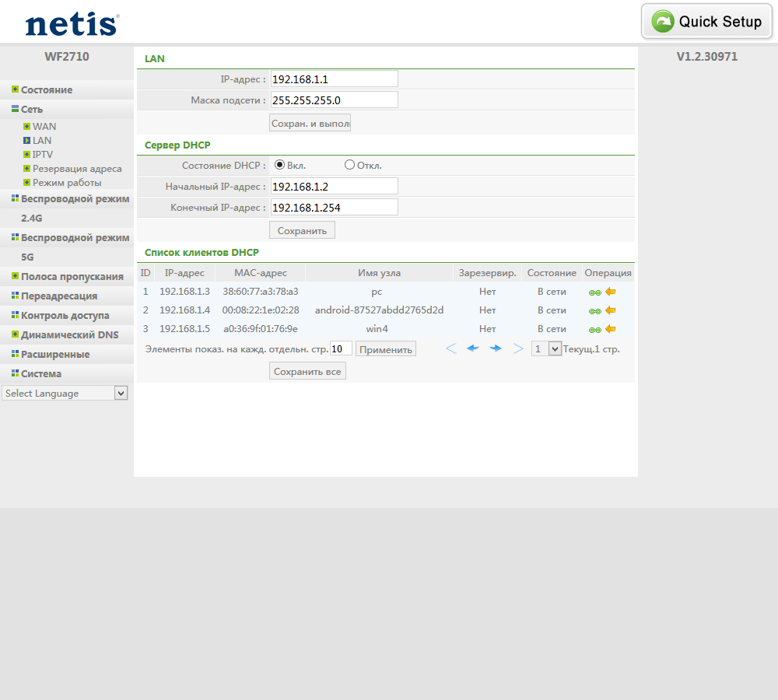Viewport: 778px width, 700px height.
Task: Click into the Начальный IP-адрес field
Action: click(335, 186)
